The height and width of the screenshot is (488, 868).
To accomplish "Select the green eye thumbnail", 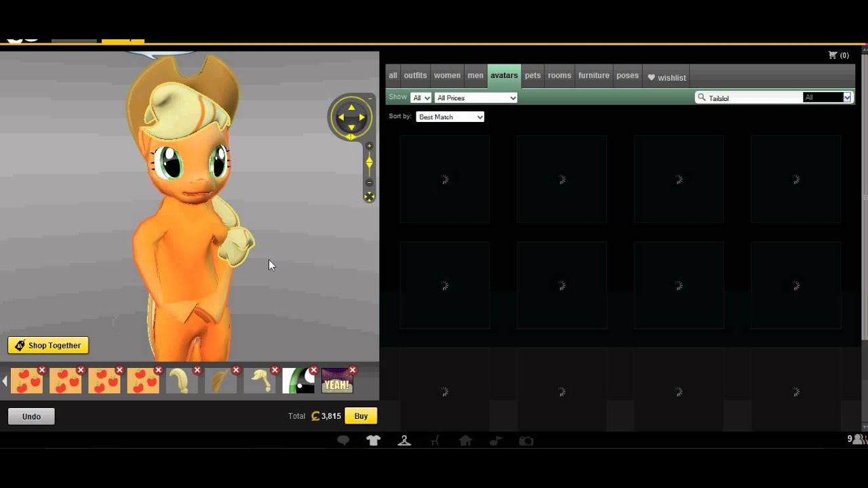I will pyautogui.click(x=298, y=382).
